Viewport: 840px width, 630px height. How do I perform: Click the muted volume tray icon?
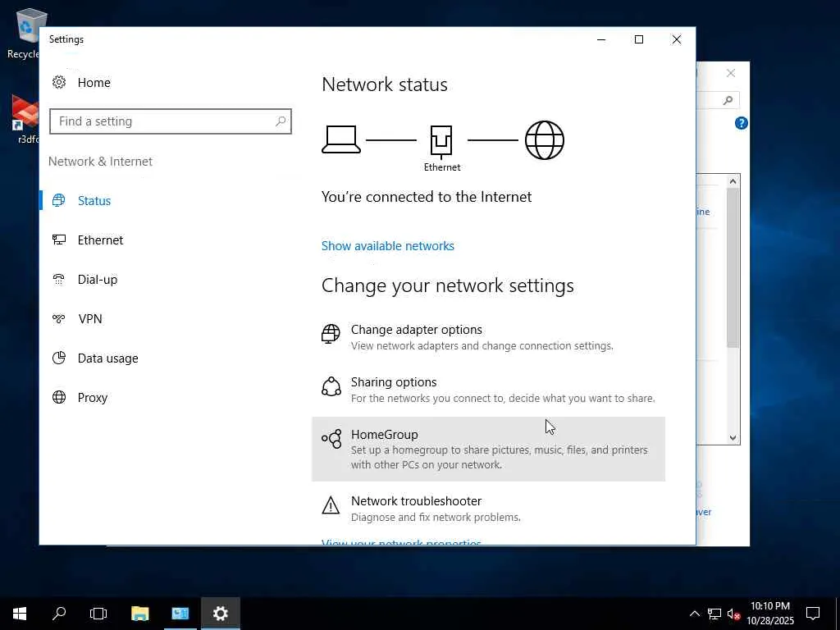[734, 614]
